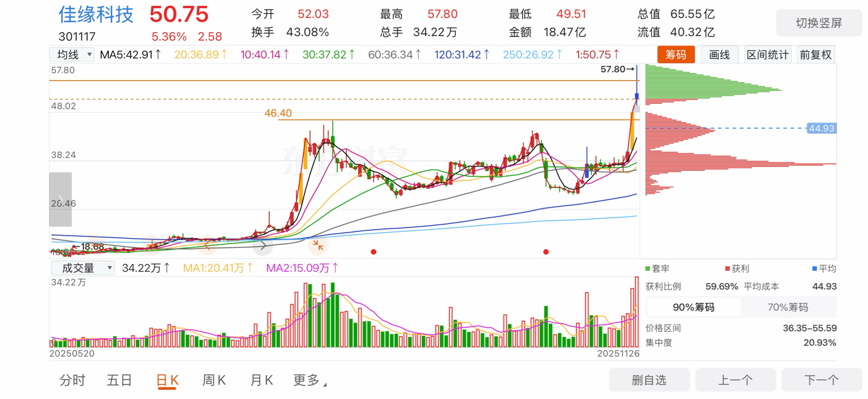Expand the 更多 period menu
The height and width of the screenshot is (399, 868).
pyautogui.click(x=310, y=380)
